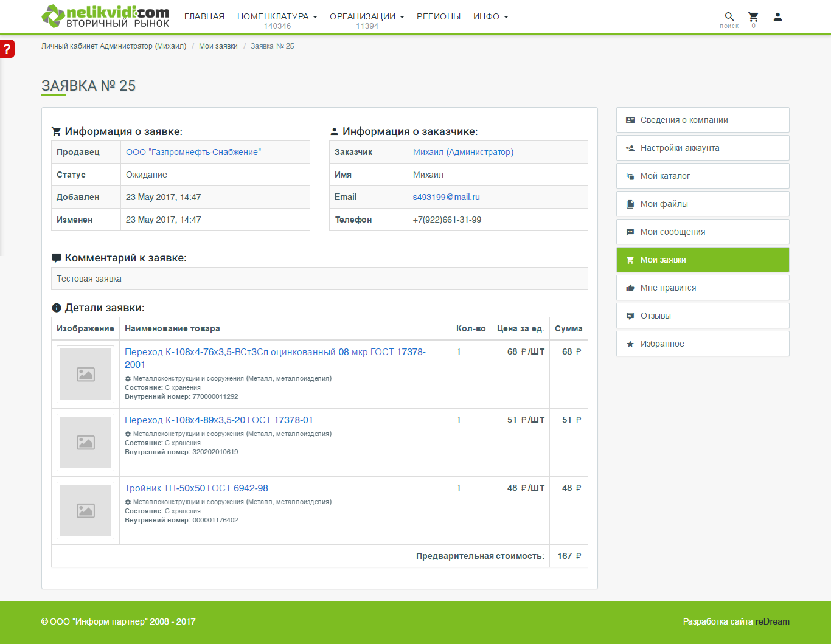
Task: Open Настройки аккаунта sidebar item
Action: tap(703, 148)
